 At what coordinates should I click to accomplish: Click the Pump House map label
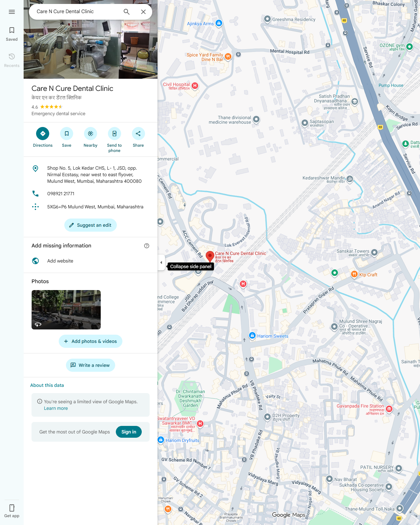pos(391,85)
